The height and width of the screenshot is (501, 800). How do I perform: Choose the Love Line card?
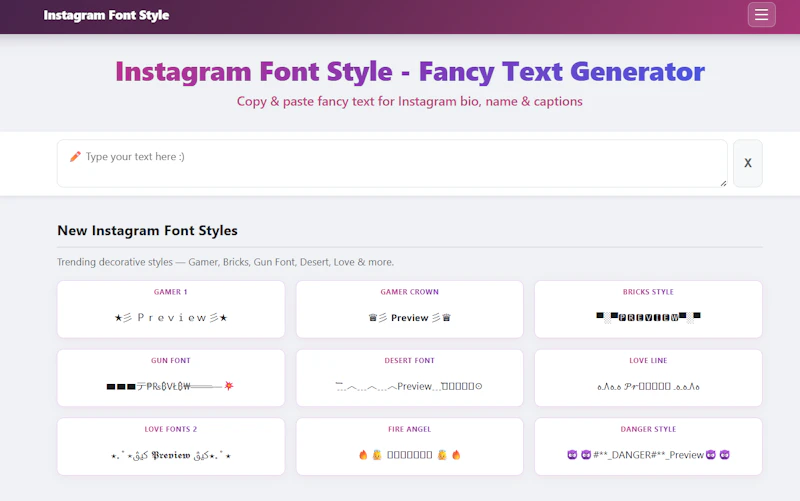pos(648,378)
